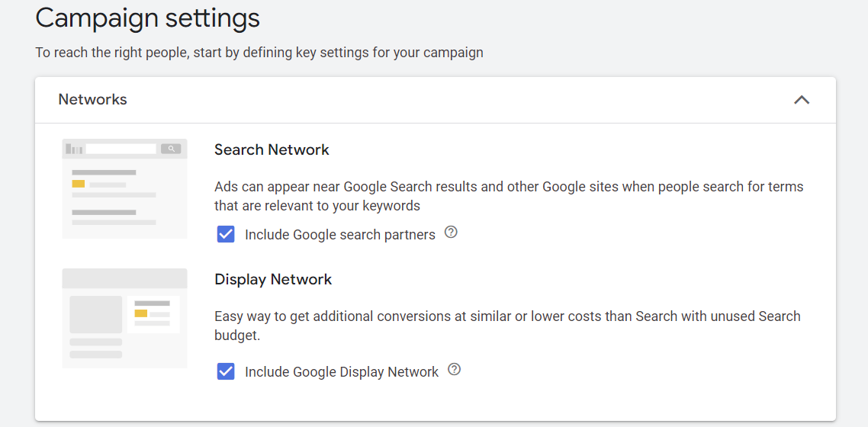This screenshot has width=868, height=427.
Task: Click magnifier icon in Search Network illustration
Action: [171, 149]
